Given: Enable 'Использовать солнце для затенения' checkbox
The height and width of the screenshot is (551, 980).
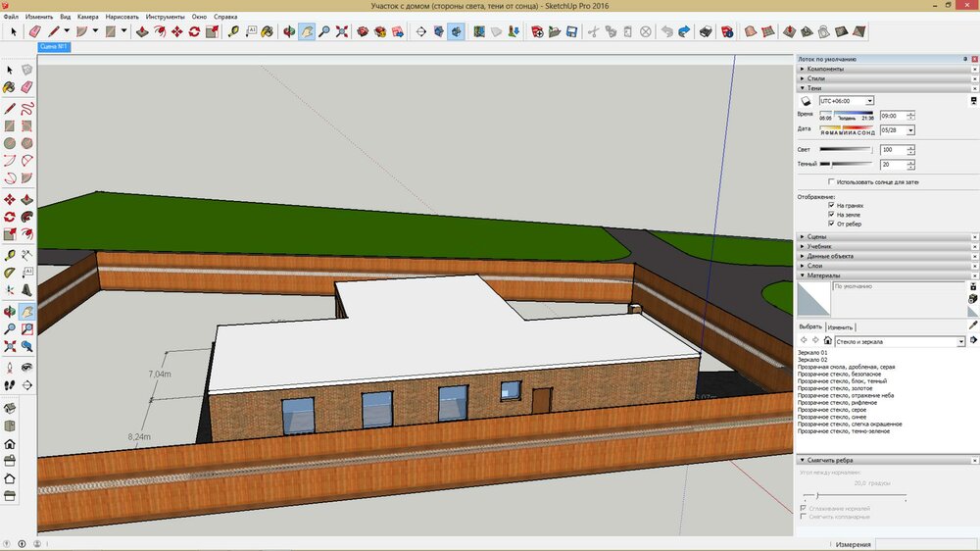Looking at the screenshot, I should (832, 181).
